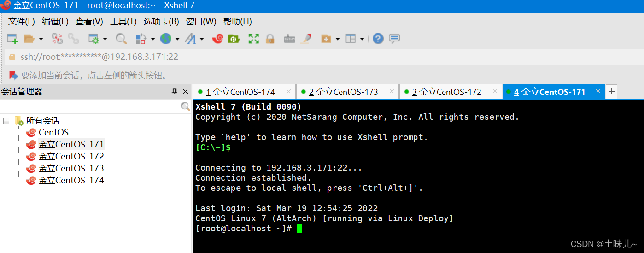Click the session manager search box
Image resolution: width=644 pixels, height=253 pixels.
click(x=90, y=107)
